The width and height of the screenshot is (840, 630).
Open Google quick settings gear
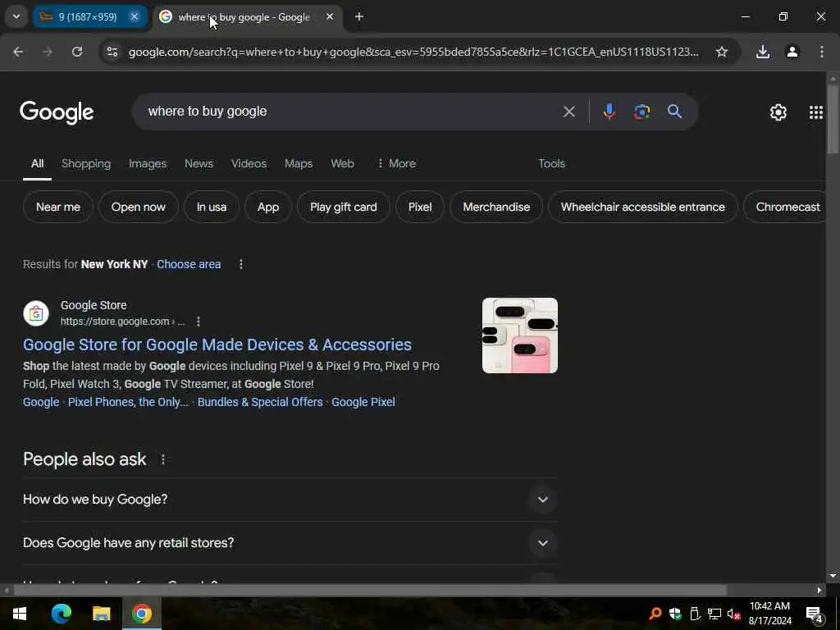(778, 112)
